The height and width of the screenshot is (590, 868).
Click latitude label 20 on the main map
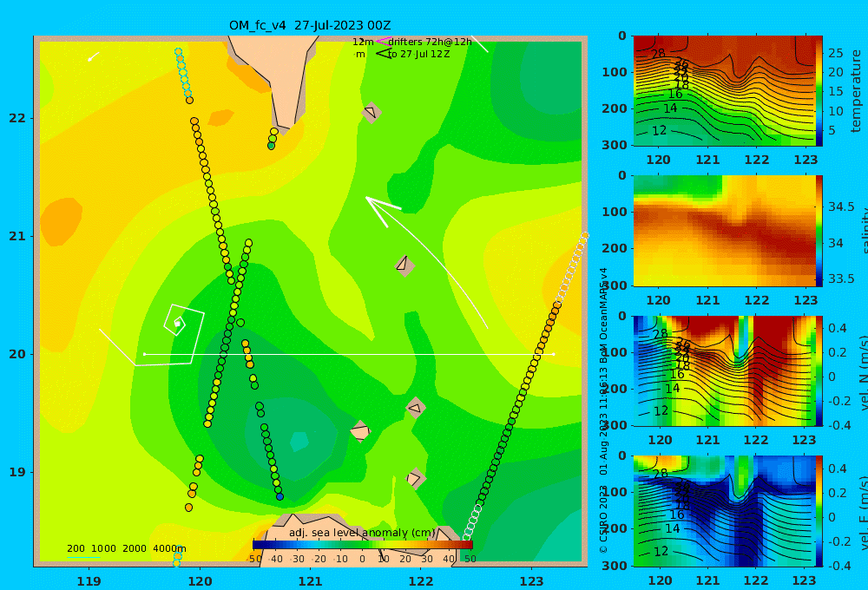point(17,354)
